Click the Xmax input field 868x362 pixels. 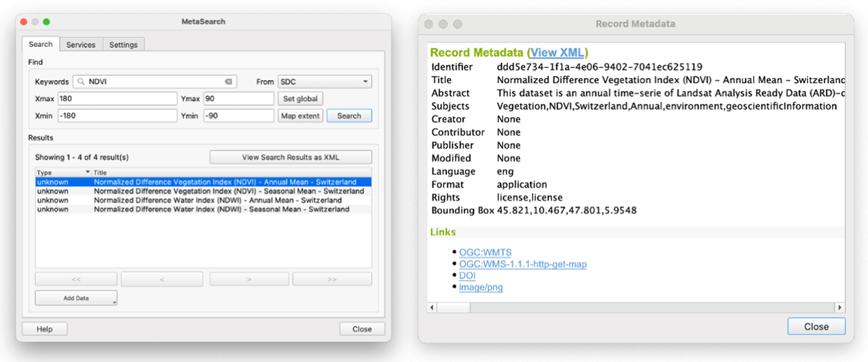[x=117, y=98]
